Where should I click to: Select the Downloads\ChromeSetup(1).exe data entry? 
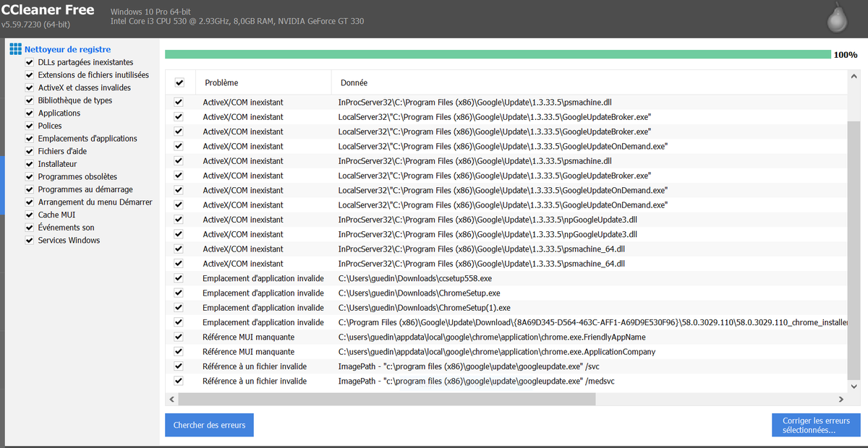424,308
